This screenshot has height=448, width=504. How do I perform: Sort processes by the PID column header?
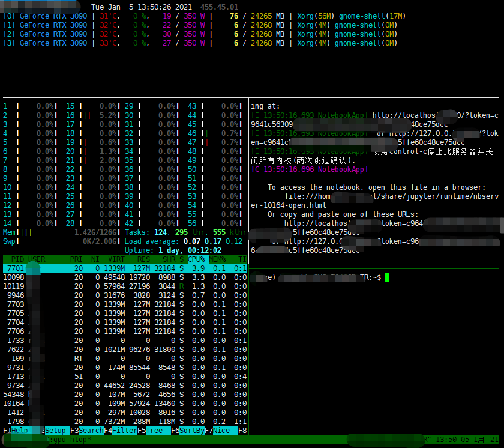(x=14, y=259)
